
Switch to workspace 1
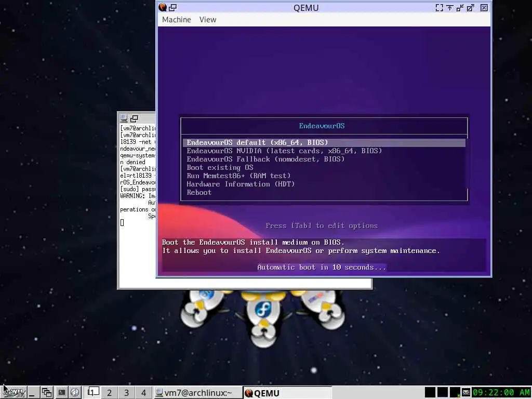point(92,393)
